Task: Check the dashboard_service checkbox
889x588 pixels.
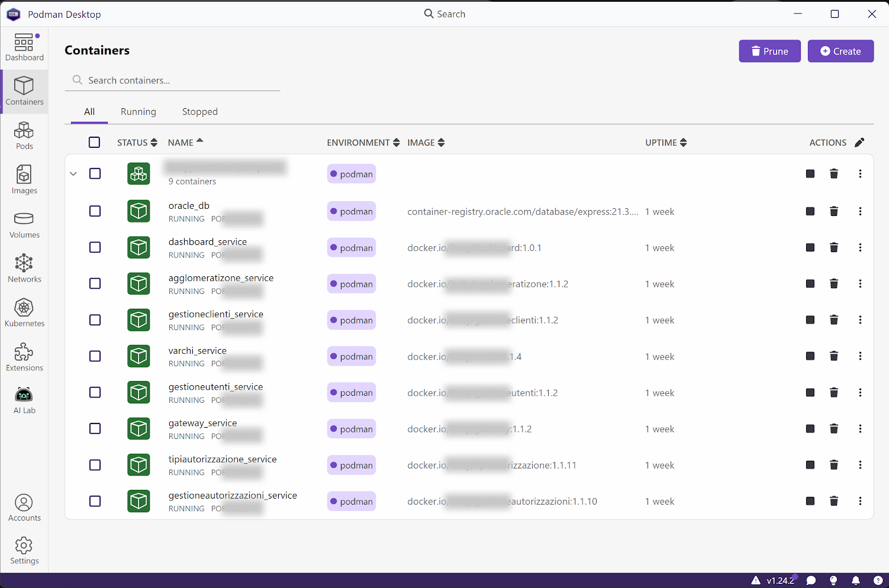Action: (95, 247)
